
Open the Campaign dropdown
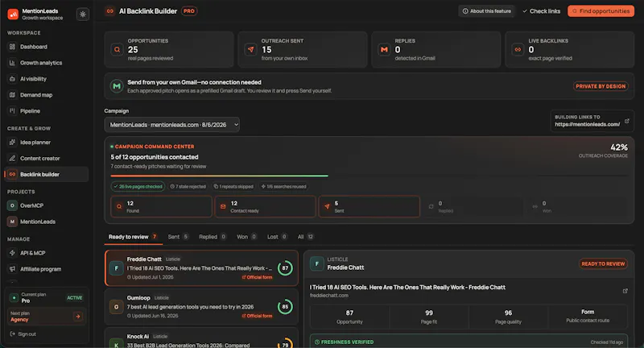pyautogui.click(x=171, y=125)
